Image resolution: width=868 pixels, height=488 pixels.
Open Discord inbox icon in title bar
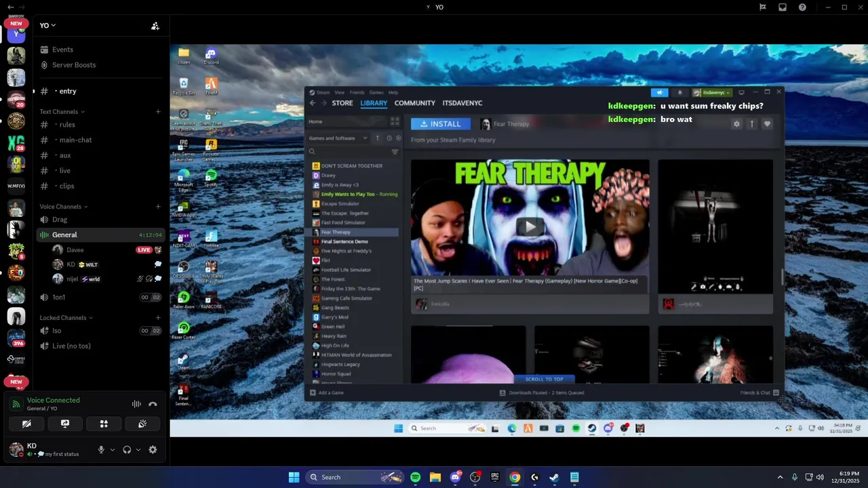(783, 7)
